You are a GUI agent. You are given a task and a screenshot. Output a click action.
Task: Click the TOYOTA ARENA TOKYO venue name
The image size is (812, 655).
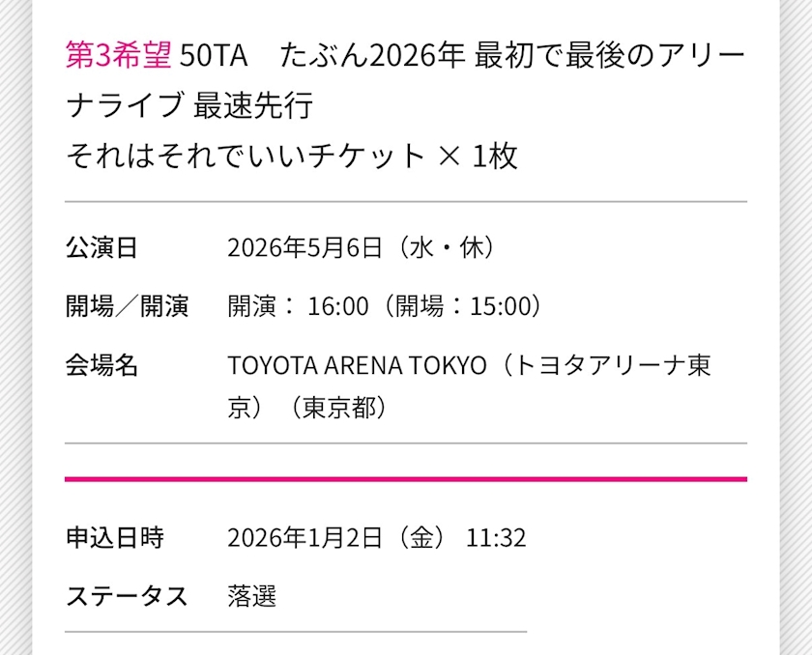(x=357, y=366)
